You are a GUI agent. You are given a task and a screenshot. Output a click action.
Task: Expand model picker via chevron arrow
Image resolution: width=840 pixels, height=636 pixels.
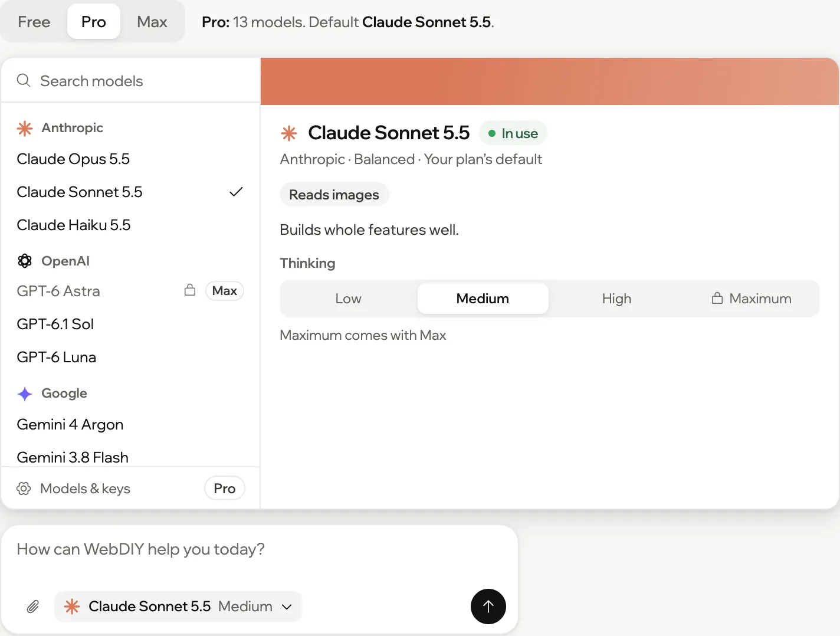pyautogui.click(x=287, y=607)
